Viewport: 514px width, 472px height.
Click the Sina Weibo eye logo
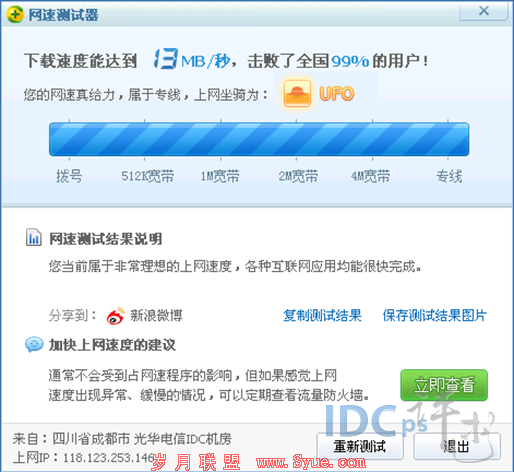coord(116,316)
